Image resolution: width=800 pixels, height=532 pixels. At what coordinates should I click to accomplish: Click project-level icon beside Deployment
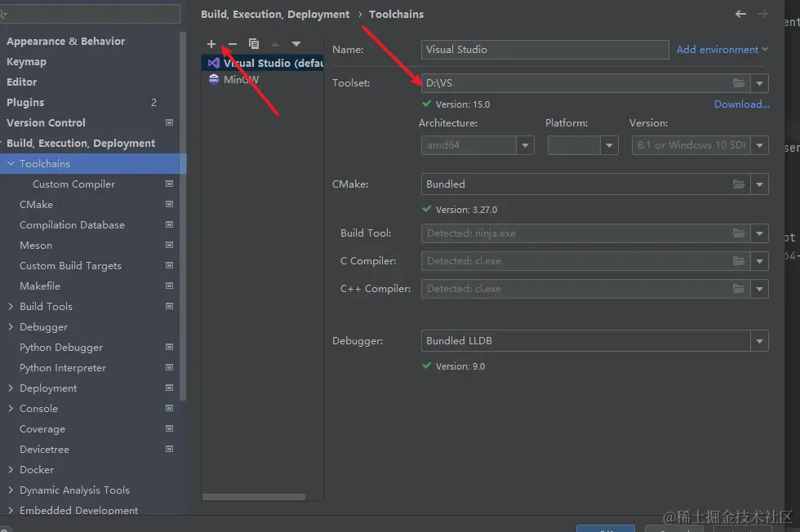point(170,388)
